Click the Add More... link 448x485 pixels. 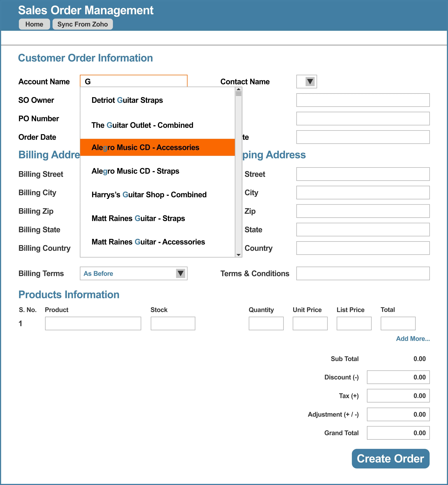[x=413, y=339]
